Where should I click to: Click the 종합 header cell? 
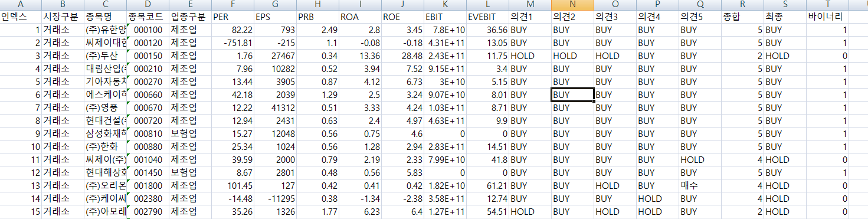click(742, 17)
